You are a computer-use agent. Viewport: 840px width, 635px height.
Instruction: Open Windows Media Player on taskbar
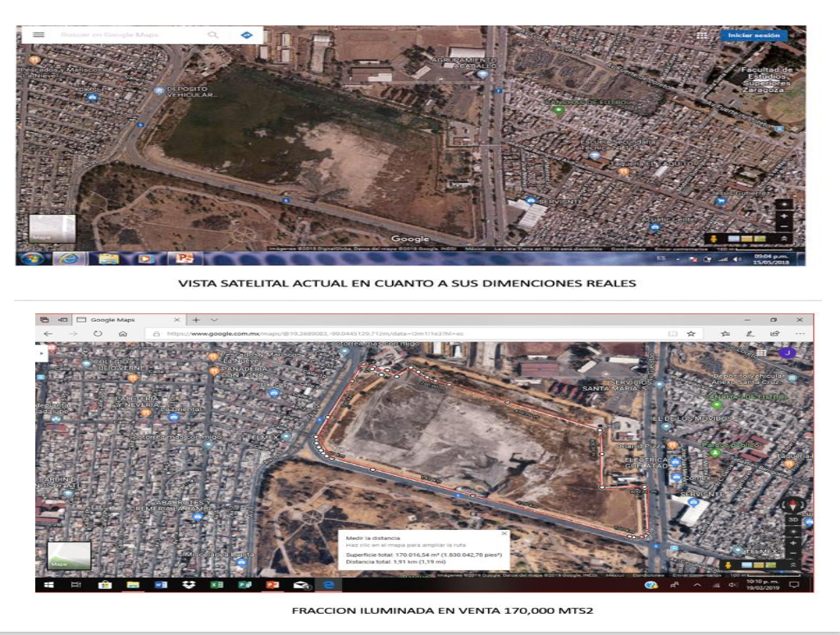coord(144,258)
